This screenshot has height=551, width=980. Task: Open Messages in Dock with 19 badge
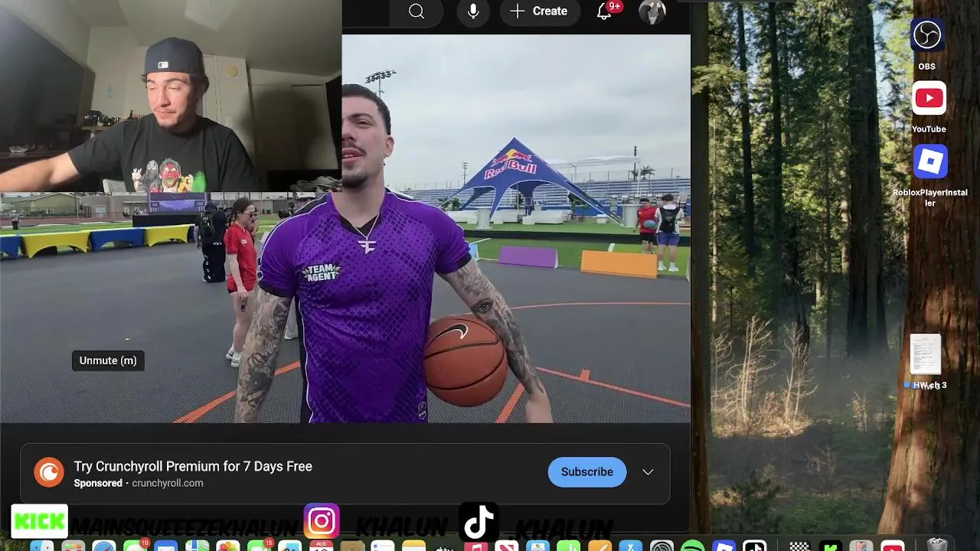click(136, 546)
